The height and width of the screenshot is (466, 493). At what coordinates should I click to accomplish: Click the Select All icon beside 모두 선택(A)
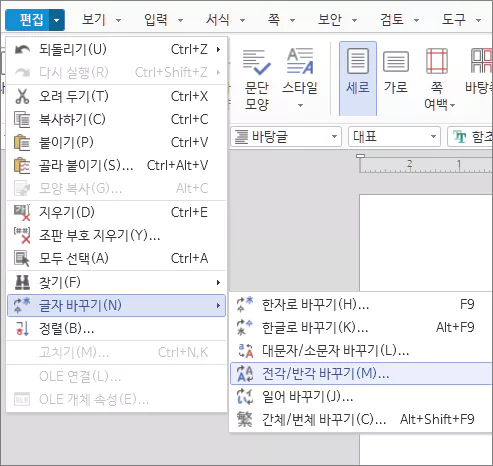22,259
